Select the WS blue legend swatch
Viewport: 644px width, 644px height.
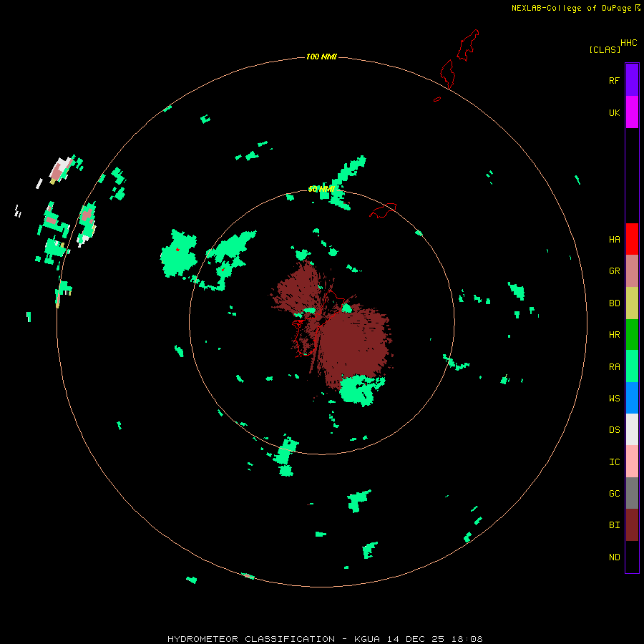[632, 398]
